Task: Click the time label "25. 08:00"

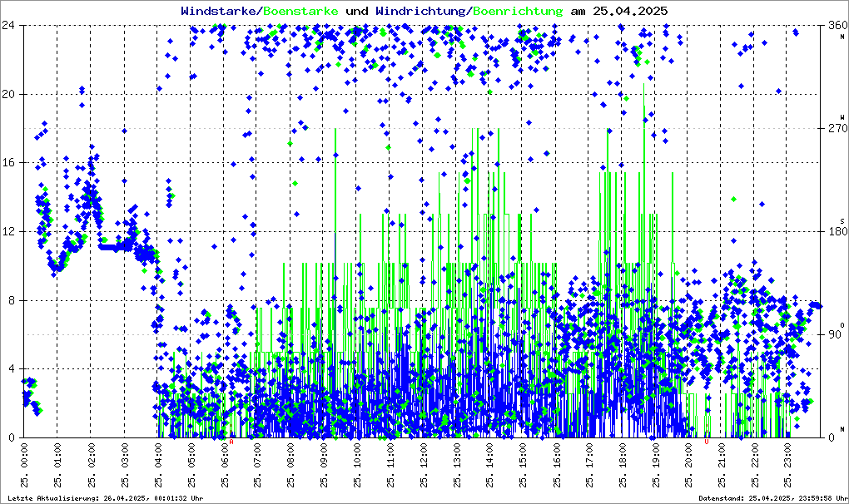Action: 290,465
